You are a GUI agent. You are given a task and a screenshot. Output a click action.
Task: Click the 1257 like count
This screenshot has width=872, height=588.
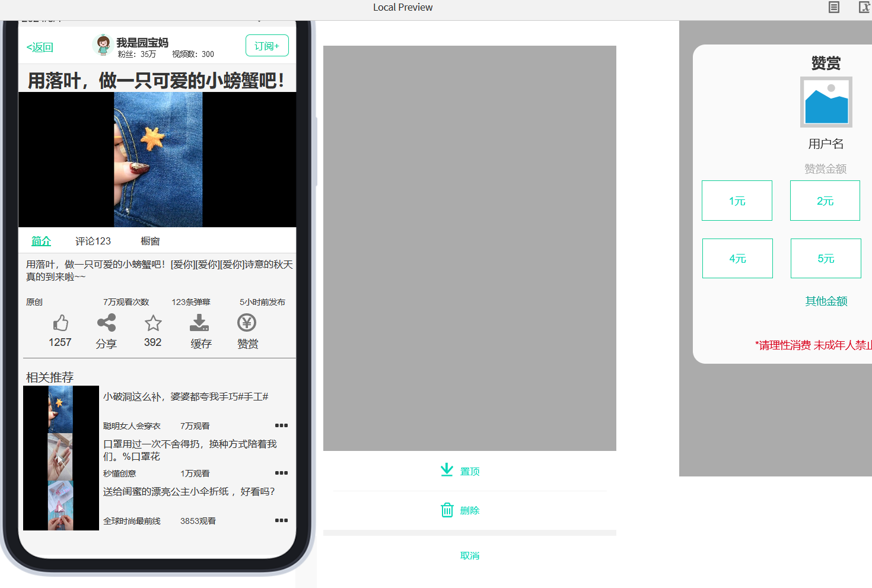pos(60,342)
